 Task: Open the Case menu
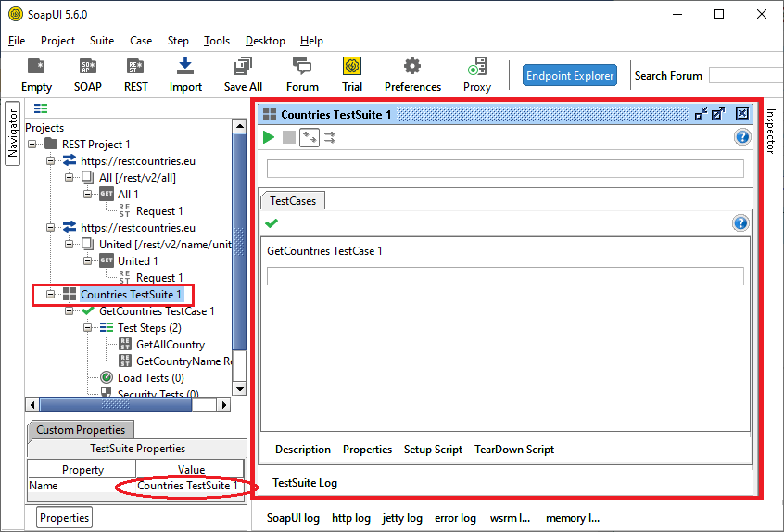coord(141,41)
